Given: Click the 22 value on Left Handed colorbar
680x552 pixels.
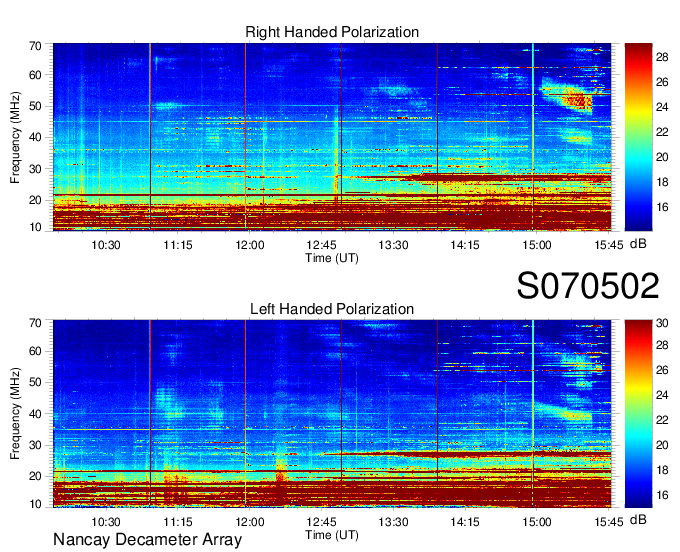Looking at the screenshot, I should coord(662,420).
